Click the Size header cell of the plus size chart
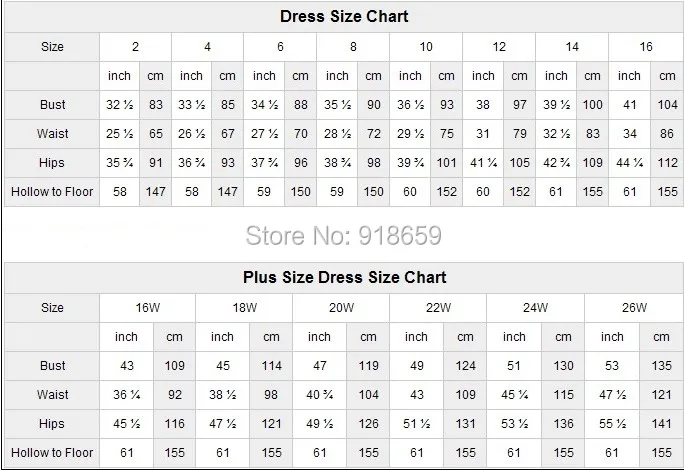 click(x=52, y=308)
